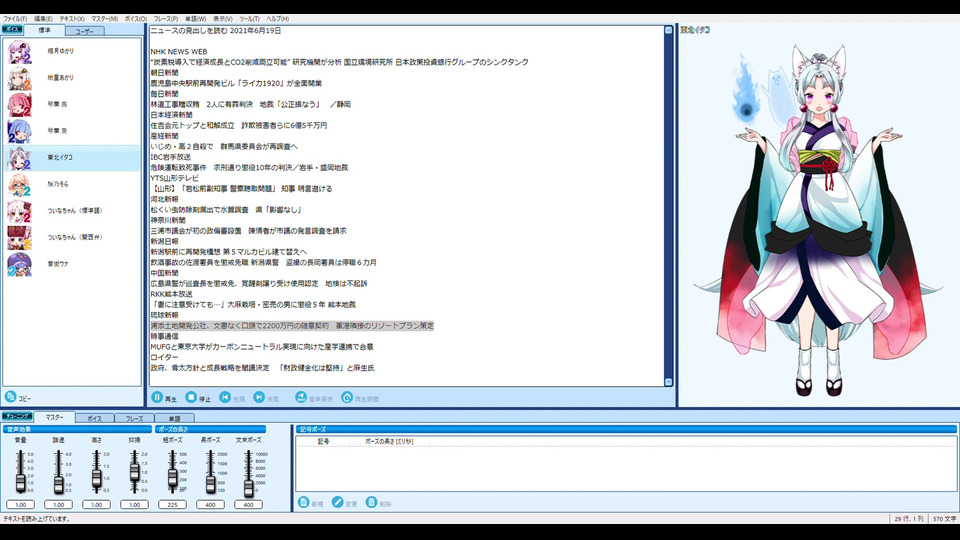Viewport: 960px width, 540px height.
Task: Click the first line 'ニュースの見出しを読む 2021年6月19日'
Action: pyautogui.click(x=216, y=31)
